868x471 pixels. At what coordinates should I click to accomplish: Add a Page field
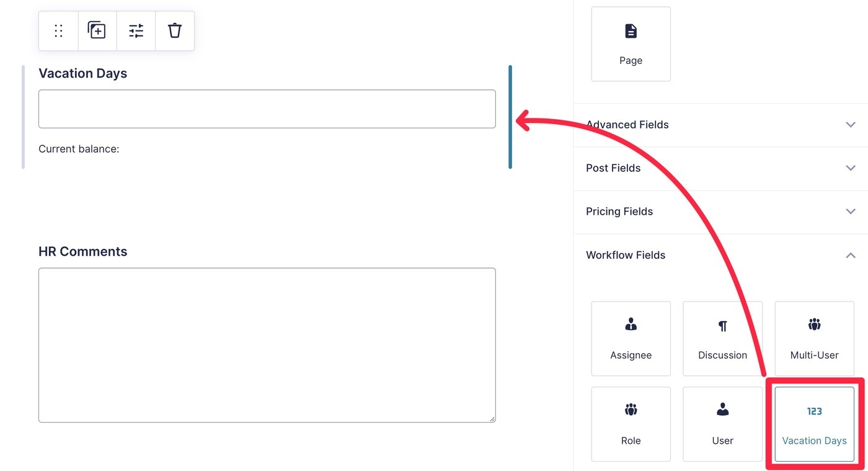click(631, 44)
